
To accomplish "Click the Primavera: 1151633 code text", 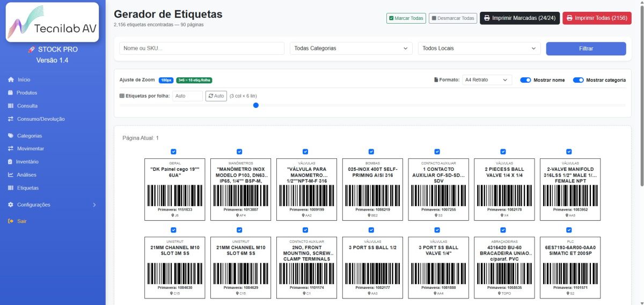I will tap(175, 209).
